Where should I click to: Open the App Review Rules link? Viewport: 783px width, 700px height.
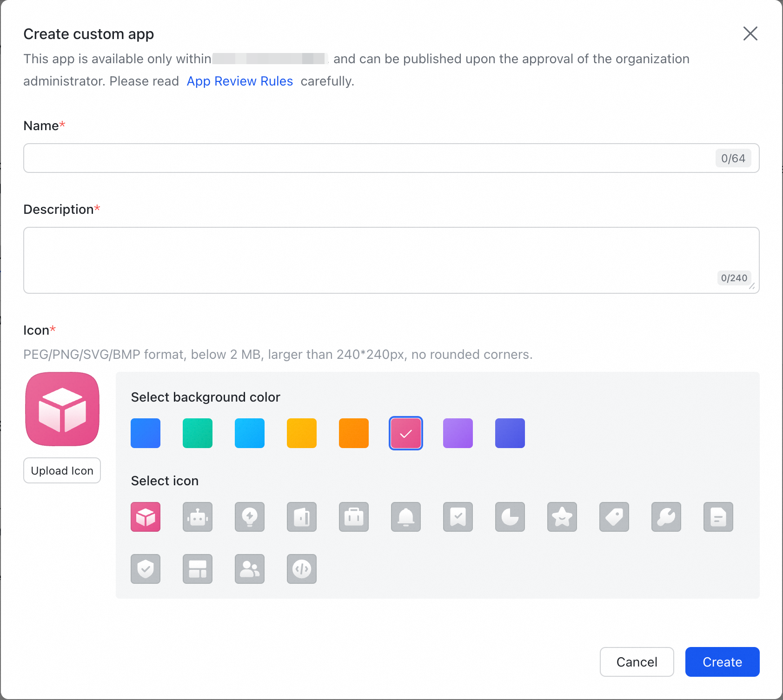(240, 81)
